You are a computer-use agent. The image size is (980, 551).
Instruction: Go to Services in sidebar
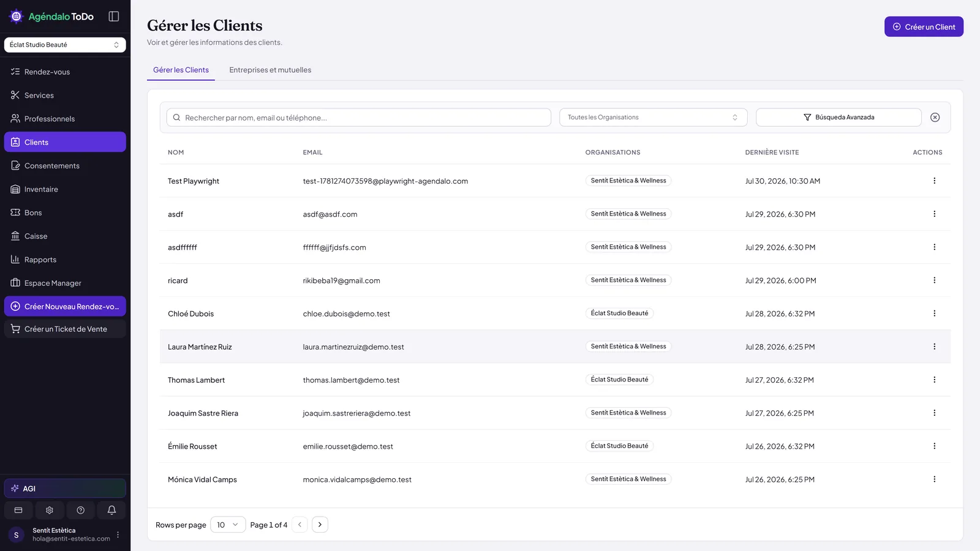point(65,96)
